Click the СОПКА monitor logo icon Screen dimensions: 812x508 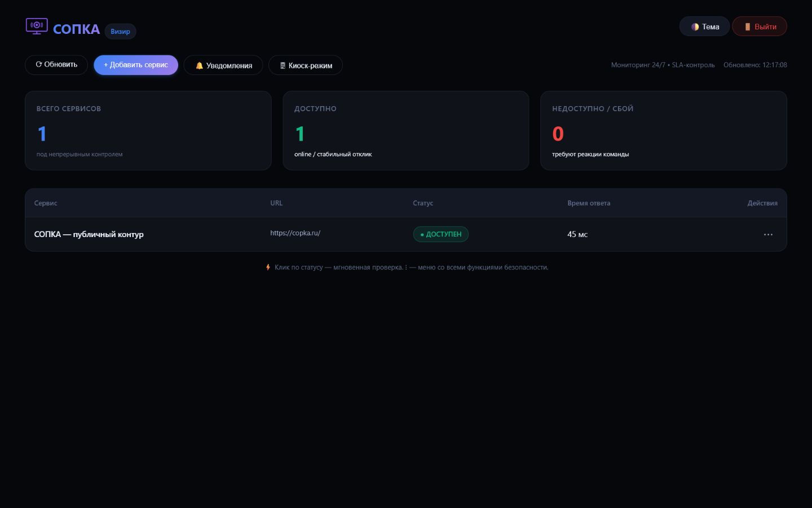[37, 27]
